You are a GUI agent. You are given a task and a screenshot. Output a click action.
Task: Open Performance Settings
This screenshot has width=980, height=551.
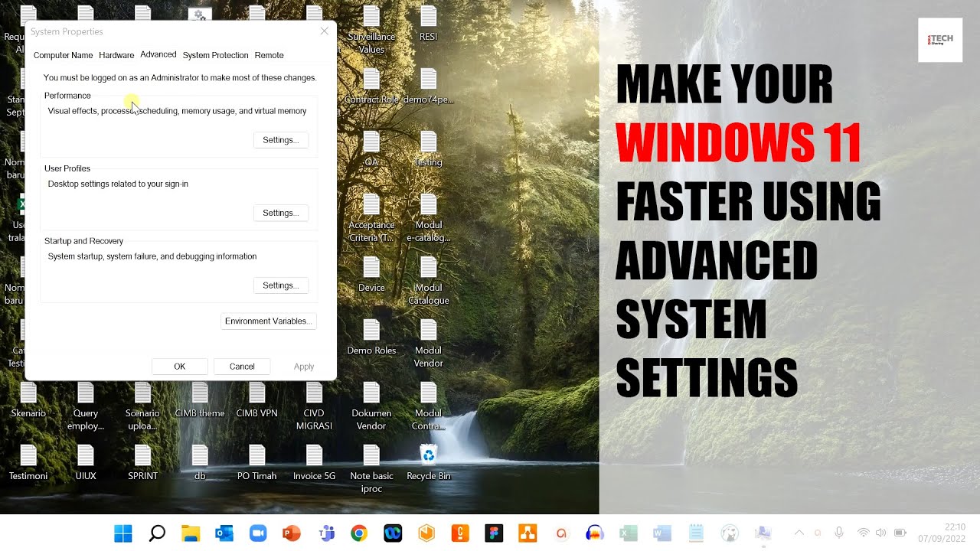coord(281,140)
